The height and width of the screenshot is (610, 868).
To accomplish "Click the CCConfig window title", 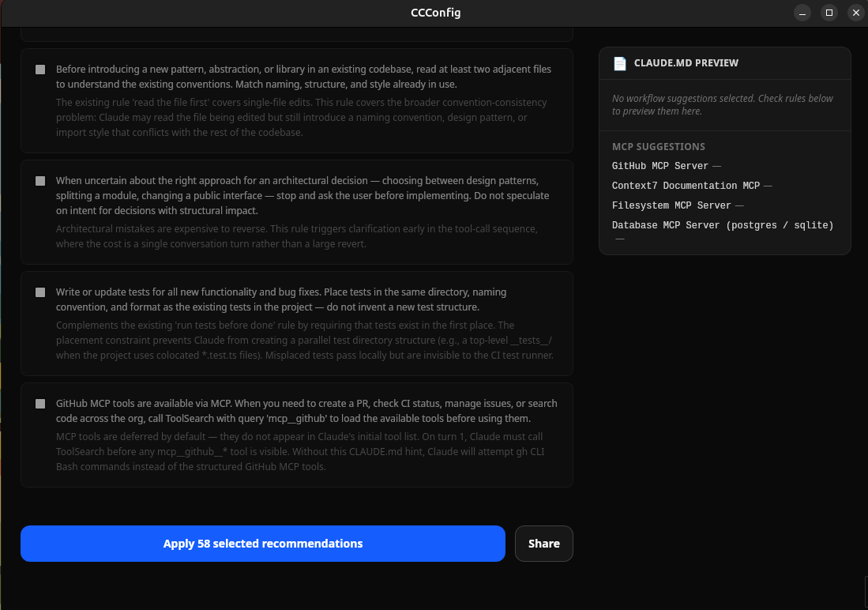I will (x=436, y=13).
